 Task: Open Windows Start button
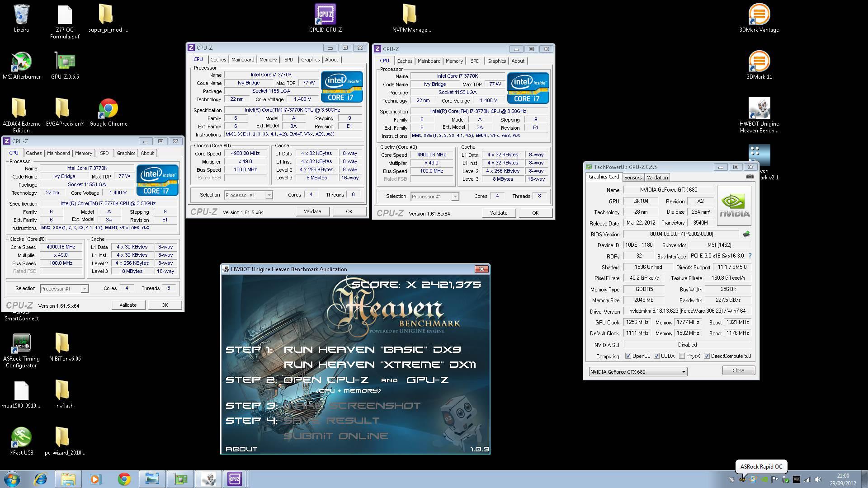[x=12, y=479]
